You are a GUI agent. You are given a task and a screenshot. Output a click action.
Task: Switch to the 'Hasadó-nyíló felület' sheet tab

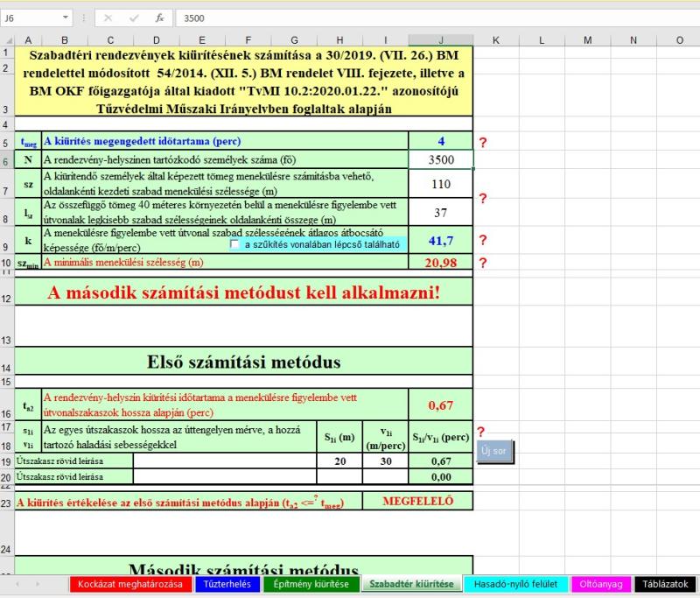pyautogui.click(x=515, y=584)
